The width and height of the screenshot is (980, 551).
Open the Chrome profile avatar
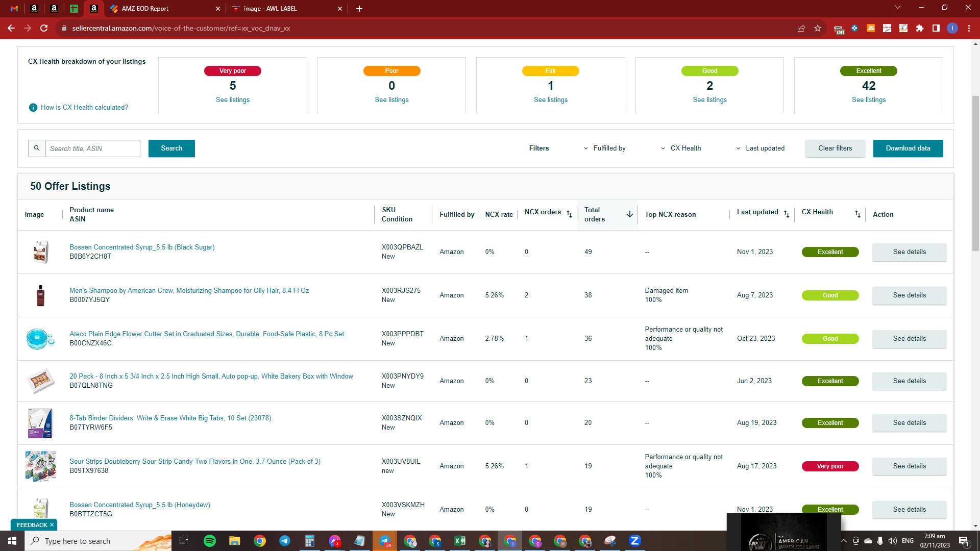point(952,28)
